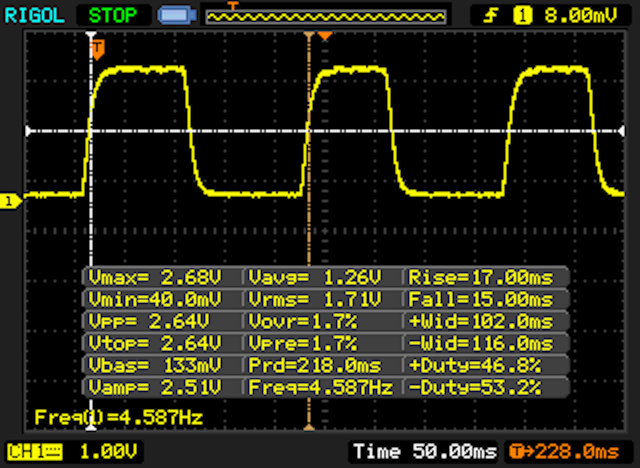Click the +Duty=46.8% measurement
The height and width of the screenshot is (468, 640).
click(x=475, y=365)
